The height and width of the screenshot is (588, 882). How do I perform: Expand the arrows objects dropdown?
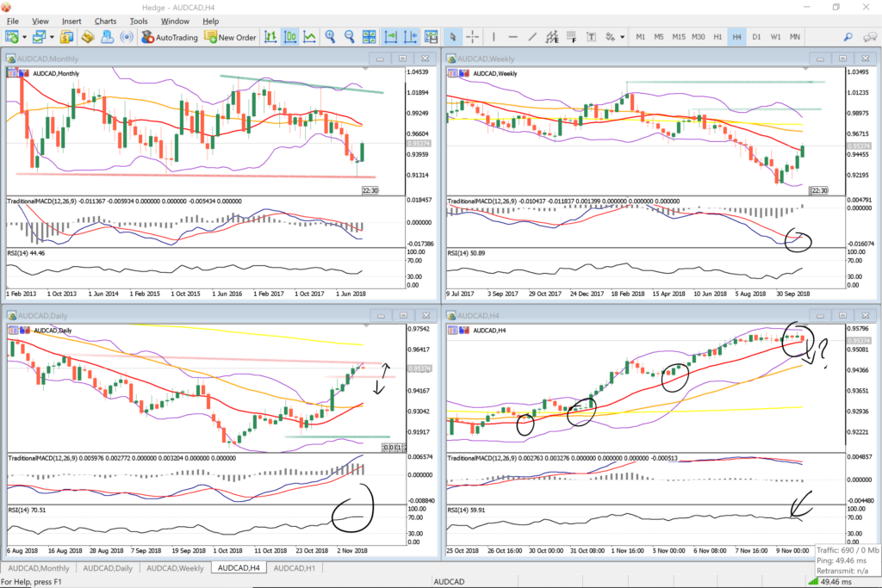(622, 37)
